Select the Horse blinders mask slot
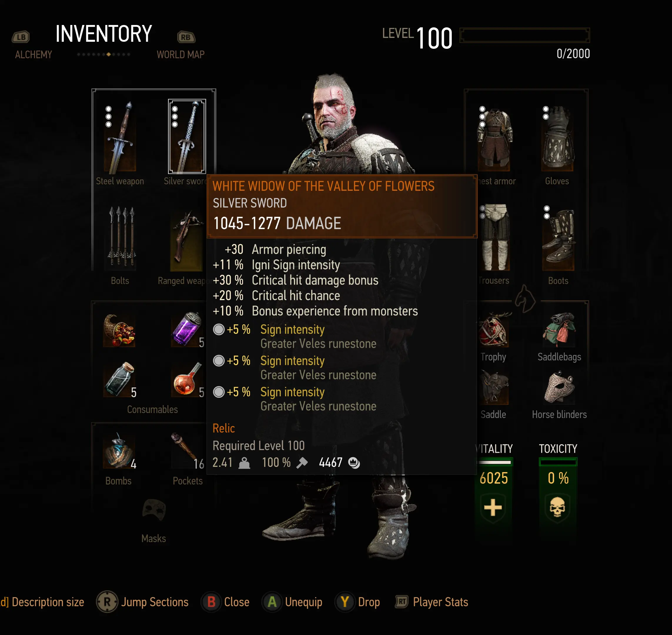 [x=559, y=387]
